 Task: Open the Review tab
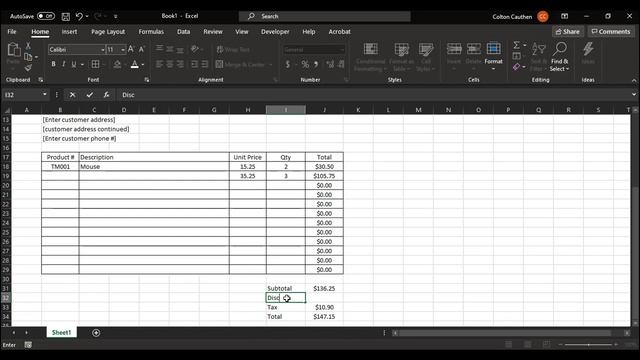(x=213, y=32)
